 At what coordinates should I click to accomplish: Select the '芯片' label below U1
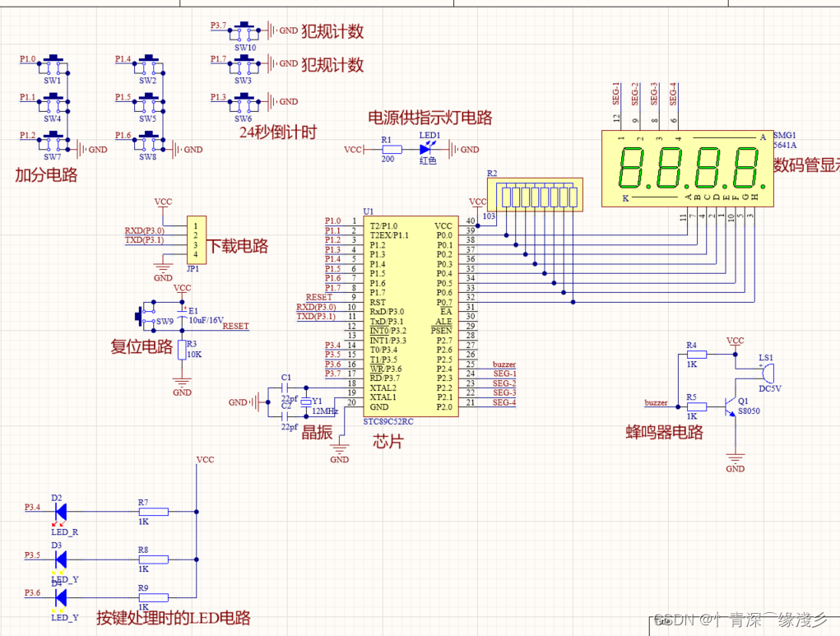tap(388, 442)
